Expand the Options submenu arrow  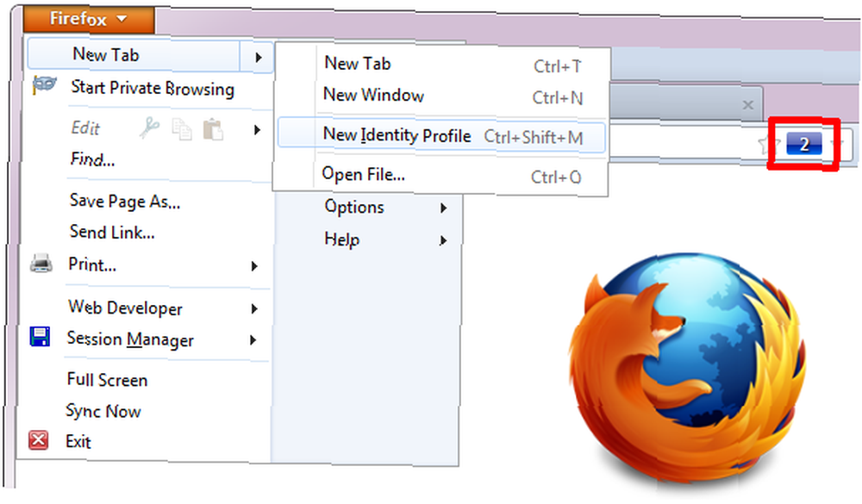443,208
